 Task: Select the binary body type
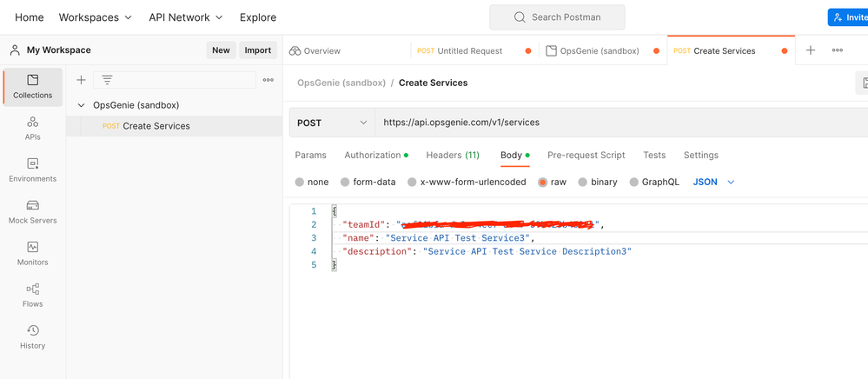[x=582, y=182]
